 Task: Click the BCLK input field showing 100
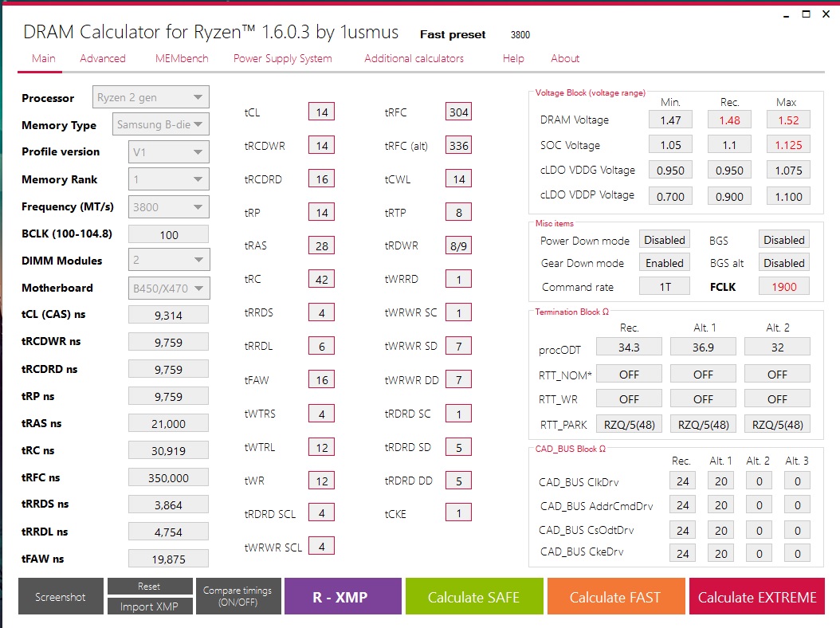(x=169, y=234)
